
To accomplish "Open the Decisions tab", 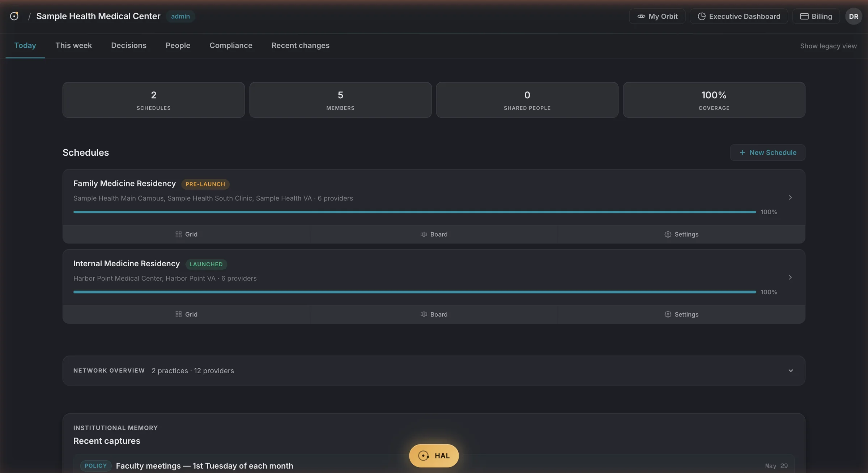I will pyautogui.click(x=129, y=46).
